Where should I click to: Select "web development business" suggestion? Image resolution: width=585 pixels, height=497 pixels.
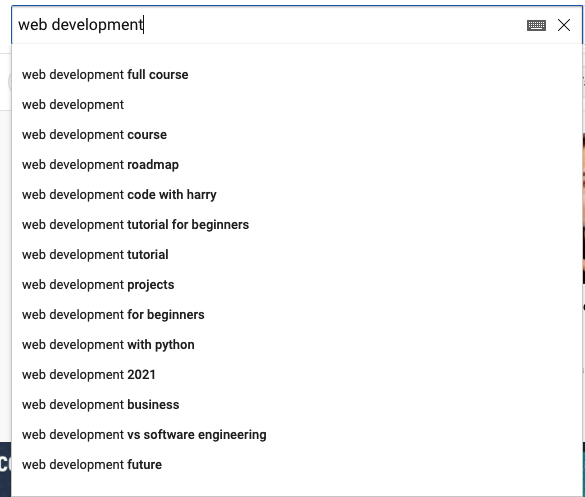[x=297, y=404]
